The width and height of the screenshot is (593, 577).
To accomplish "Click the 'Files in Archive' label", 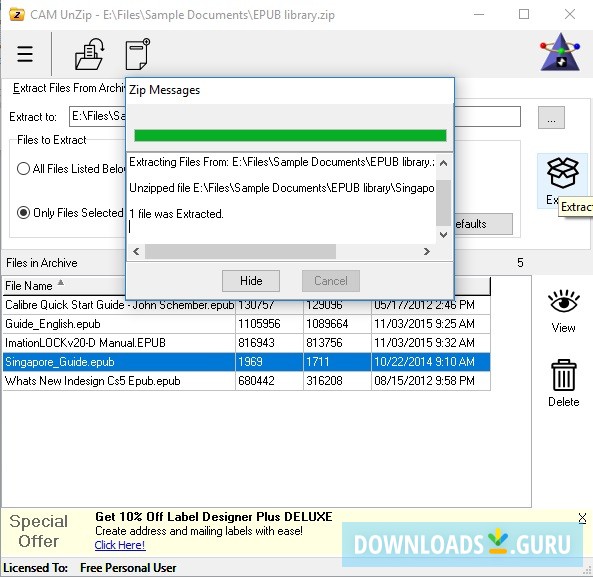I will [42, 263].
